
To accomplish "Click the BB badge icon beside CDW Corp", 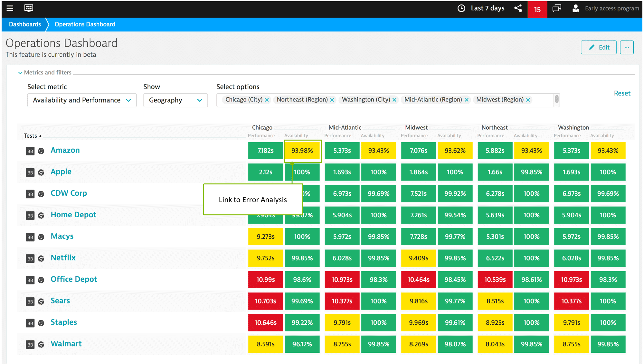I will click(x=30, y=194).
